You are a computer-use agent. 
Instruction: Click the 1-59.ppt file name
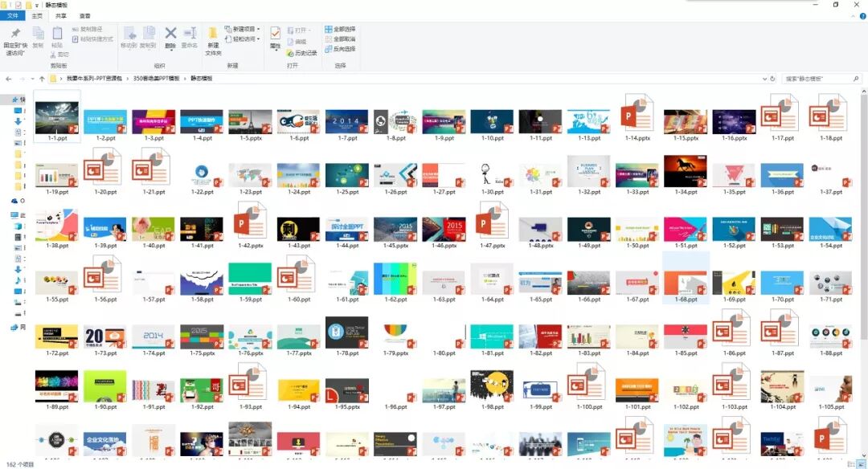coord(250,300)
